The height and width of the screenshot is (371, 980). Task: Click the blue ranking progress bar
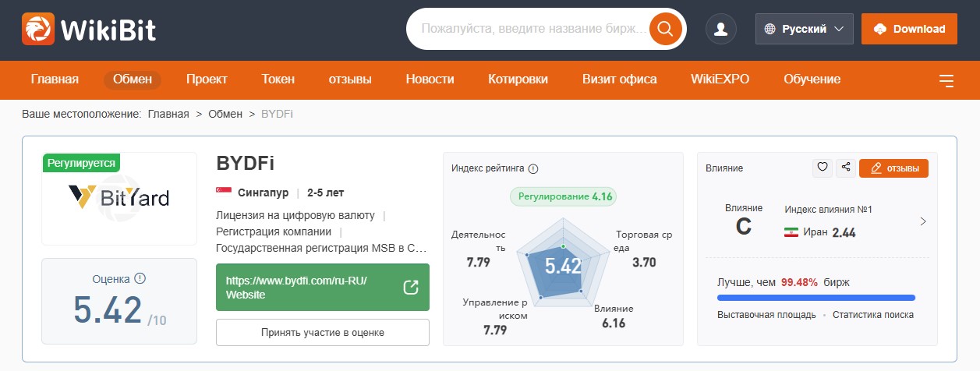coord(816,297)
